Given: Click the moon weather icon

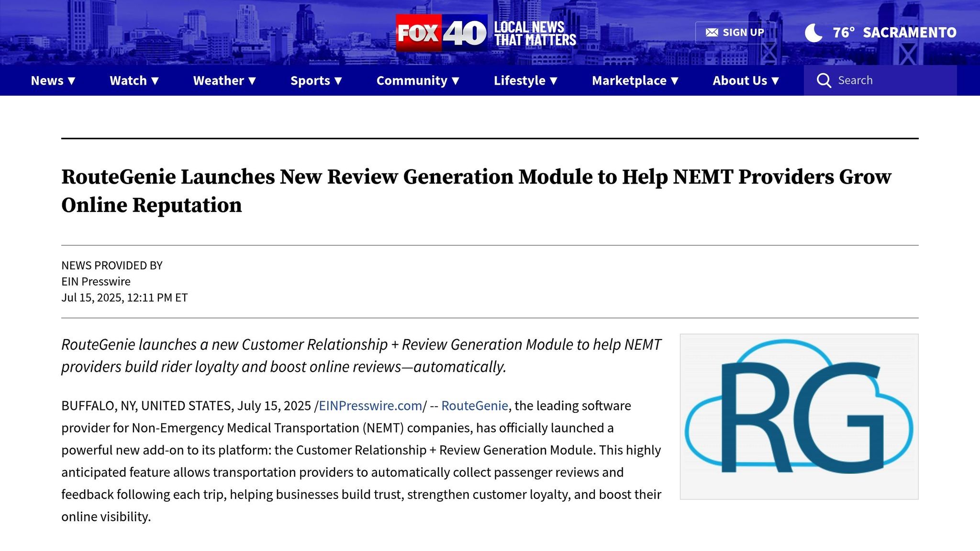Looking at the screenshot, I should pos(813,33).
